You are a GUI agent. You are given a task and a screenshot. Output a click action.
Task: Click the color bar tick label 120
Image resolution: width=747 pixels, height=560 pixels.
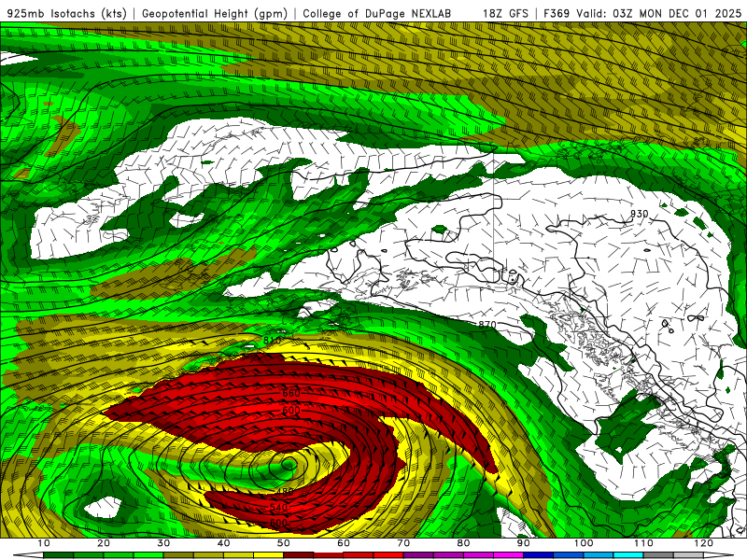[x=704, y=543]
